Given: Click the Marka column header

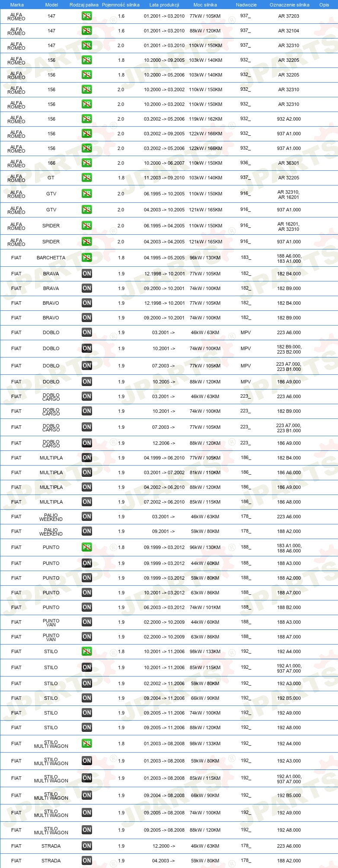Looking at the screenshot, I should (x=17, y=5).
